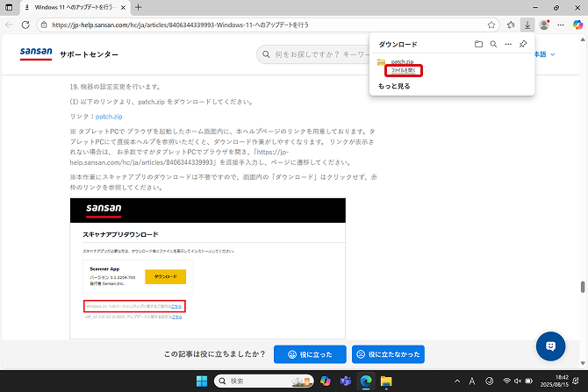Toggle the IME input mode indicator
The height and width of the screenshot is (392, 588).
[x=472, y=381]
